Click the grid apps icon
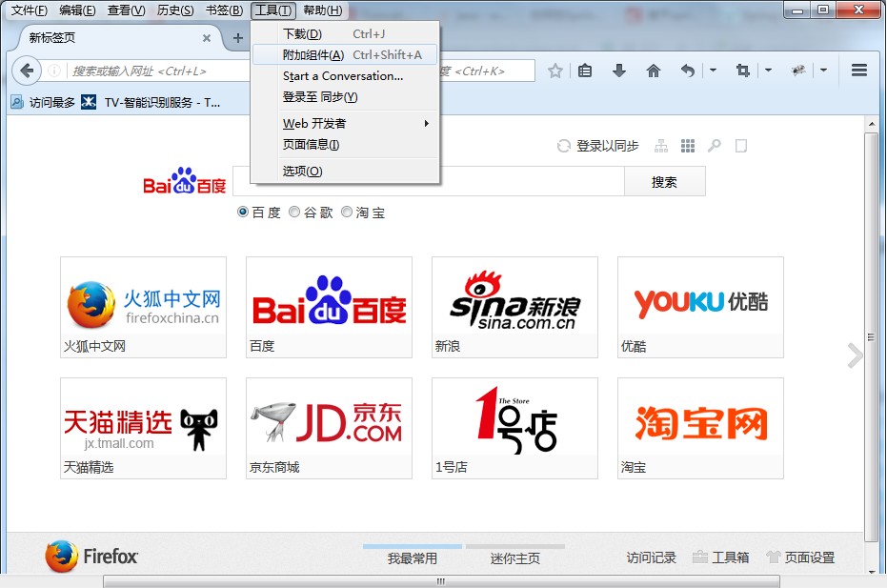 click(687, 146)
